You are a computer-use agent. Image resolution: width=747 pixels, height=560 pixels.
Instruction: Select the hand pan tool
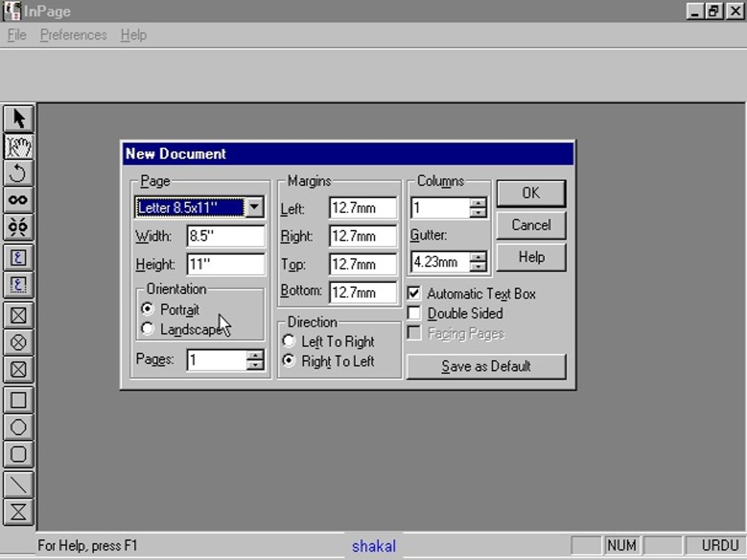pos(19,146)
